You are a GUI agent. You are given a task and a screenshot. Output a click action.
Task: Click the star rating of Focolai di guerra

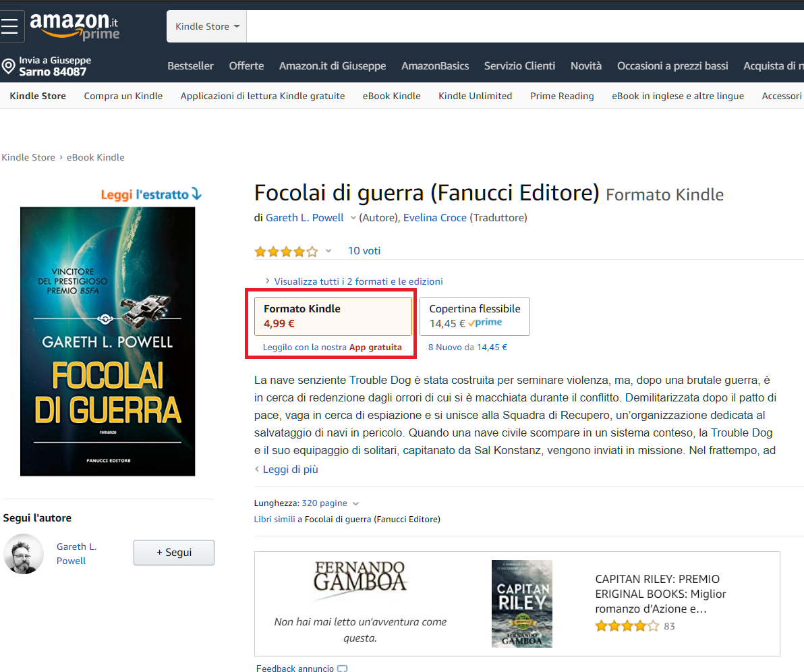pyautogui.click(x=286, y=252)
